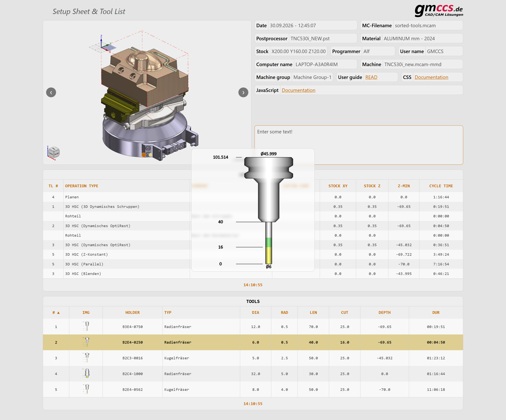Click the Enter some text notes field
Image resolution: width=506 pixels, height=420 pixels.
(359, 145)
